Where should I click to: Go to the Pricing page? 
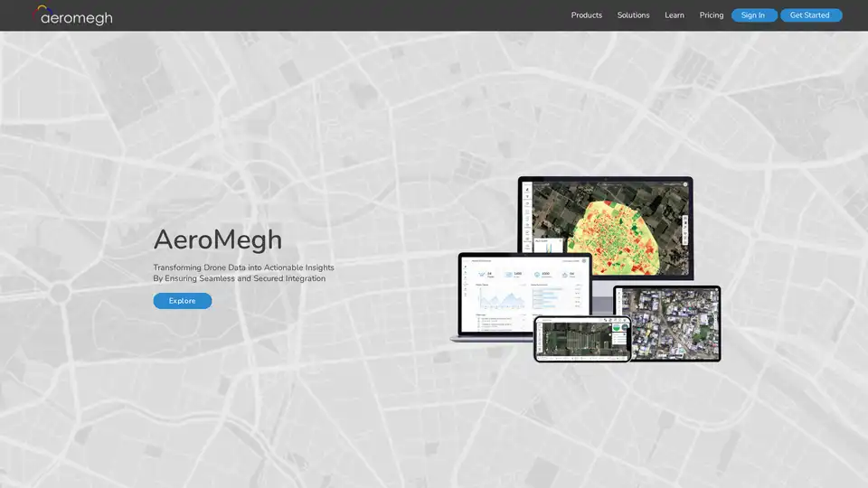[x=712, y=15]
